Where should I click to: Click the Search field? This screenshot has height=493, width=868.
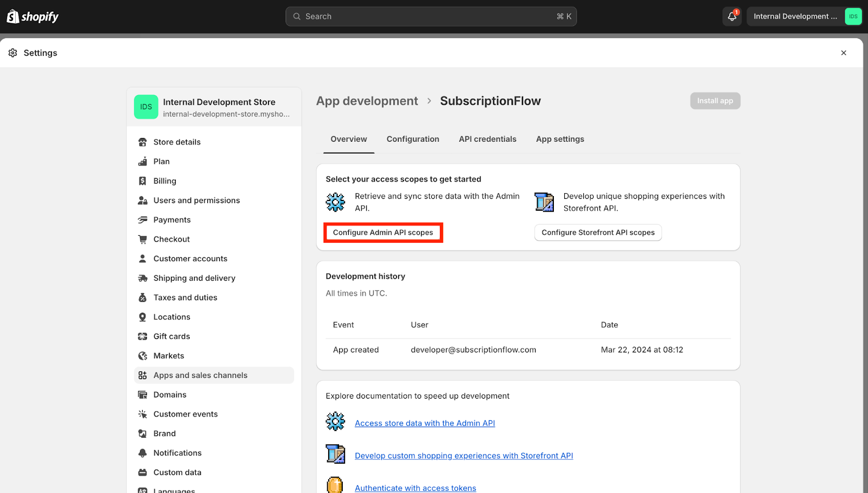431,16
